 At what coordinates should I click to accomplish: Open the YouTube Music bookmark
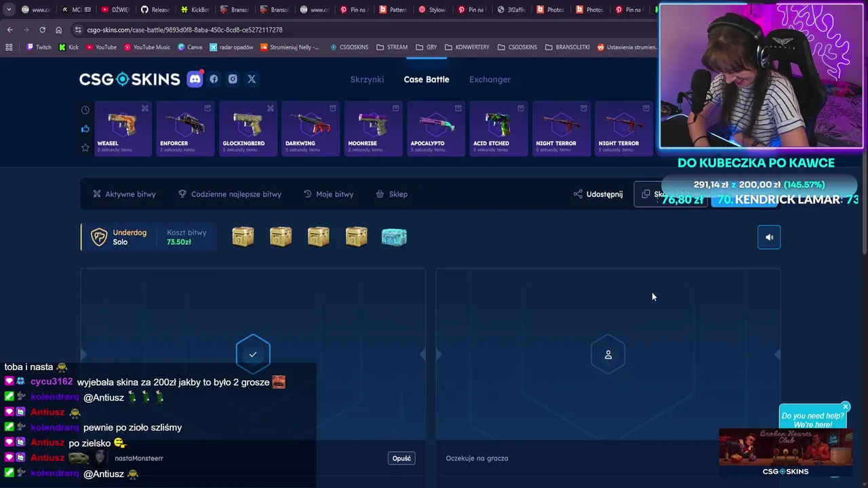click(147, 47)
